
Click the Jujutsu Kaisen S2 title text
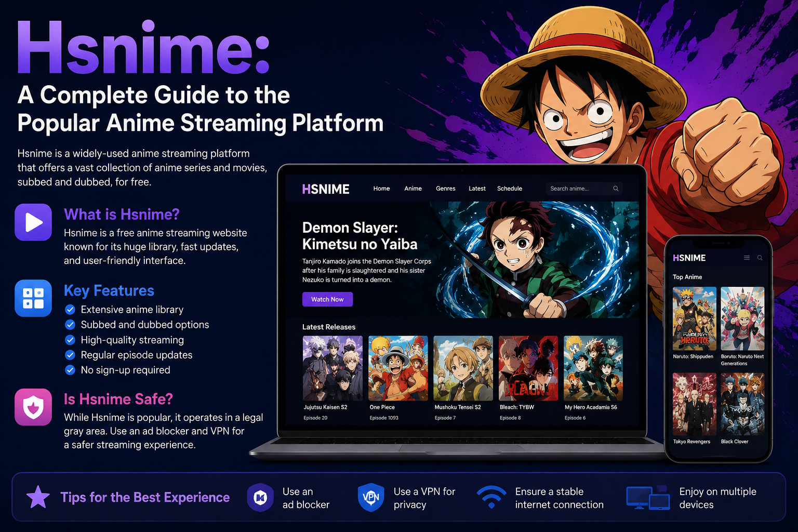pos(325,407)
